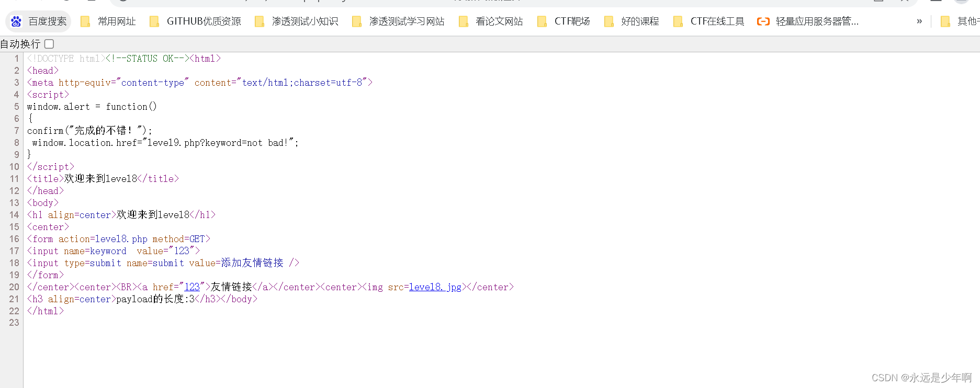Open the 渗透测试小知识 bookmark folder
Viewport: 980px width, 388px height.
pos(297,21)
